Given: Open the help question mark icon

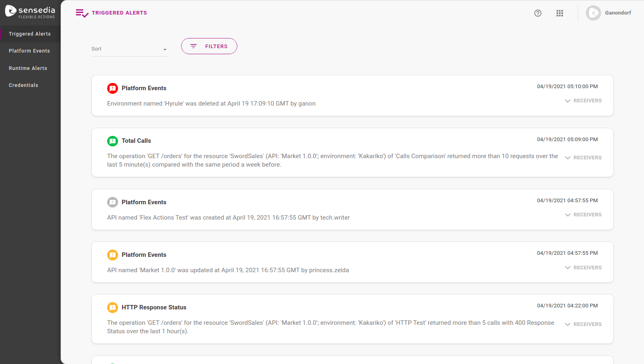Looking at the screenshot, I should click(538, 13).
